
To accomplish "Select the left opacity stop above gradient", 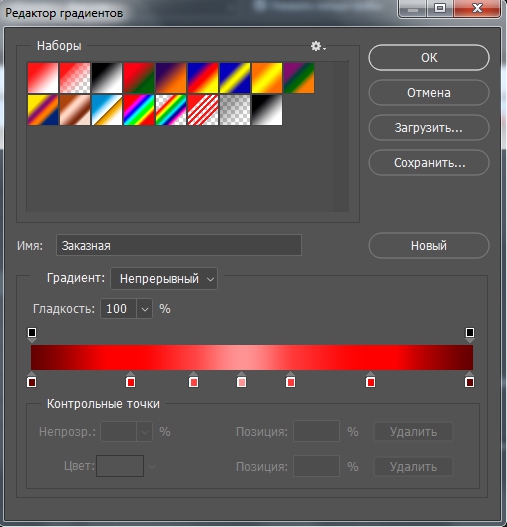I will point(32,334).
